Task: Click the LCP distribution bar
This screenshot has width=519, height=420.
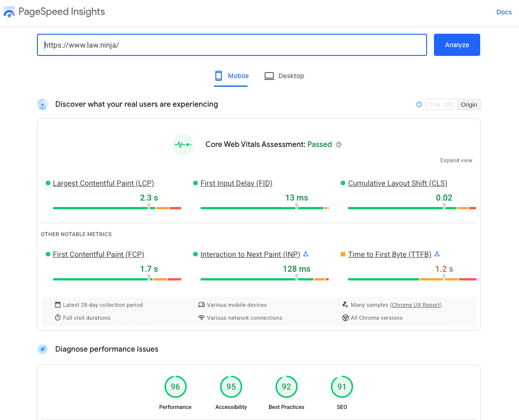Action: pyautogui.click(x=117, y=208)
